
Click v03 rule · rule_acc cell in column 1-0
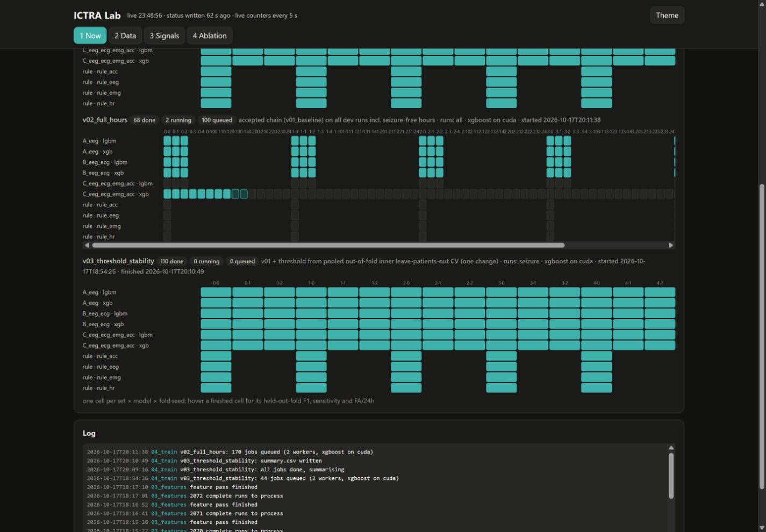pyautogui.click(x=311, y=356)
